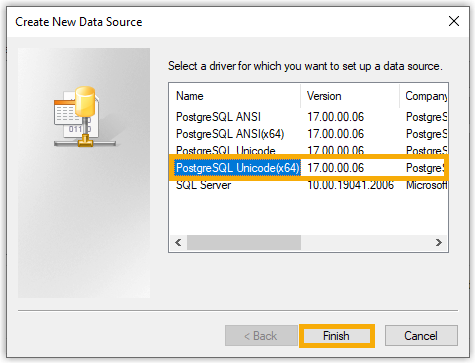
Task: Click version 17.00.00.06 in PostgreSQL ANSI row
Action: [x=335, y=117]
